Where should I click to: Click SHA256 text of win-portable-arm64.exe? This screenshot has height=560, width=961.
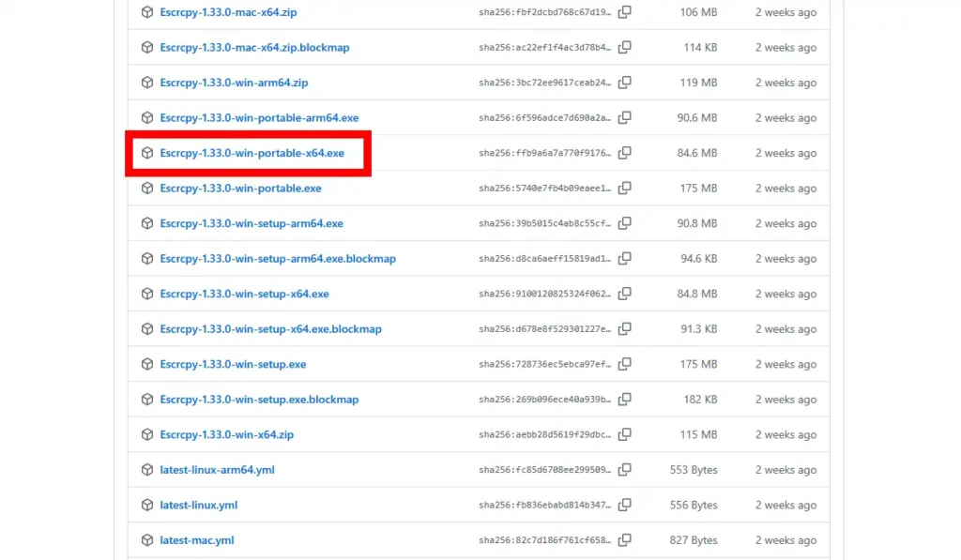click(x=544, y=118)
